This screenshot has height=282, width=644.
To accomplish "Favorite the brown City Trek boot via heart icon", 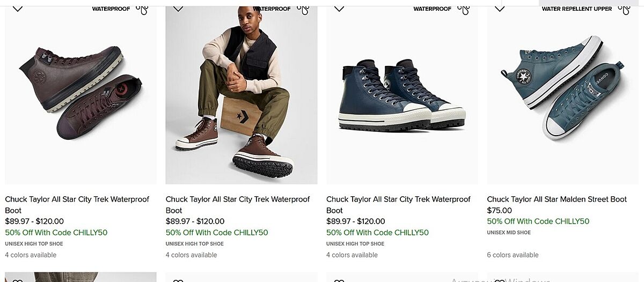I will click(18, 8).
